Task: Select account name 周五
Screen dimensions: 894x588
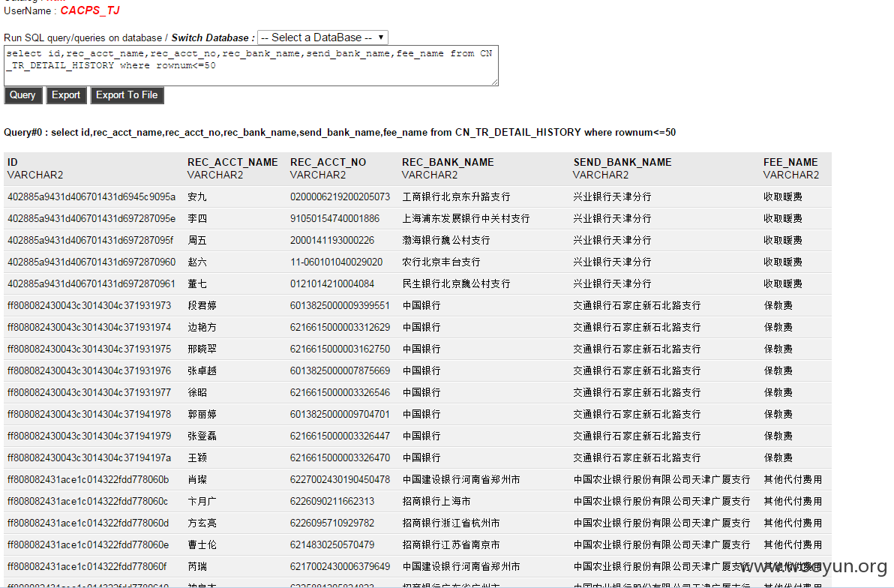Action: (x=197, y=240)
